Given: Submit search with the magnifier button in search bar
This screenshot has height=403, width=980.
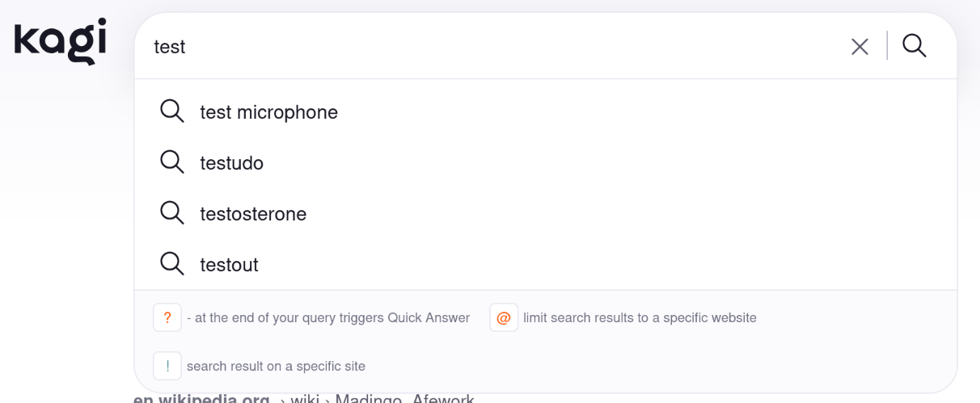Looking at the screenshot, I should click(915, 46).
